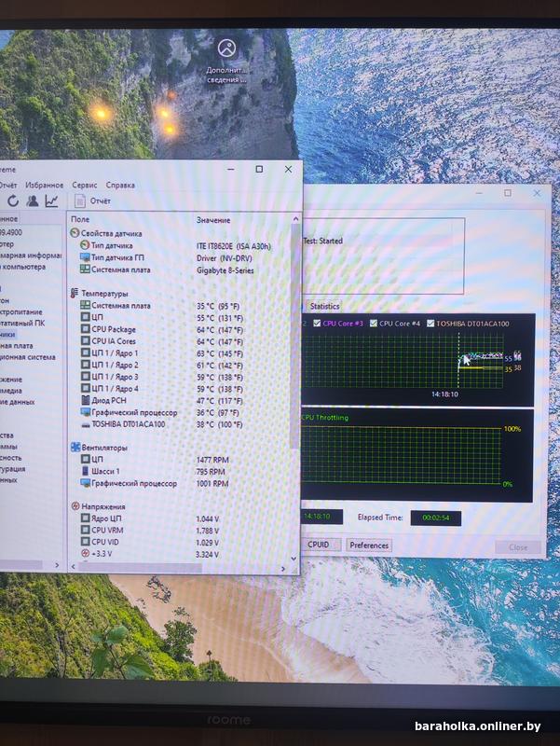Image resolution: width=560 pixels, height=746 pixels.
Task: Select the Температуры group icon
Action: (x=75, y=294)
